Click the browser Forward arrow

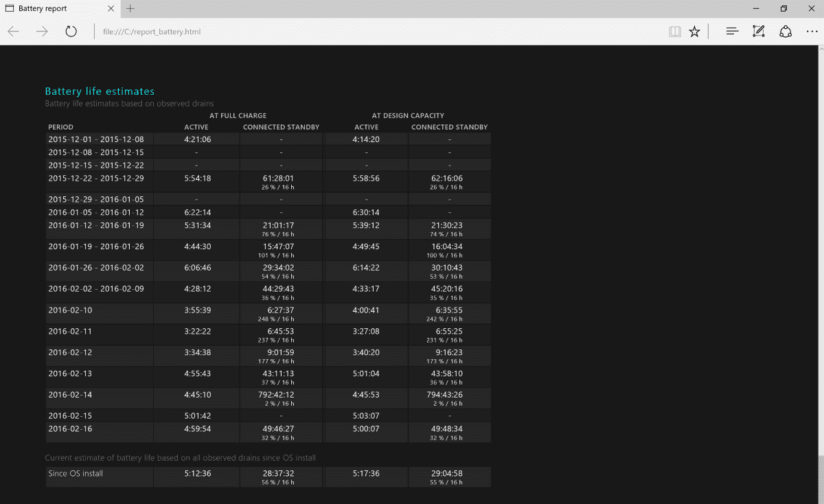pos(42,32)
